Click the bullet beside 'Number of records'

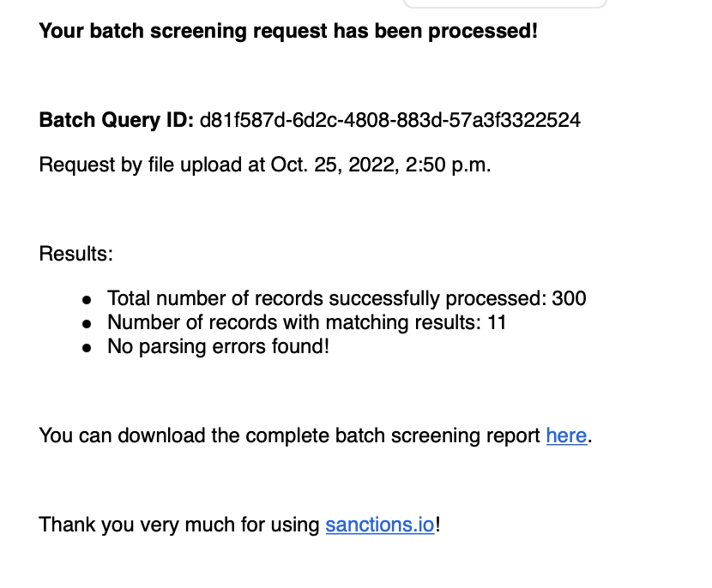(87, 324)
